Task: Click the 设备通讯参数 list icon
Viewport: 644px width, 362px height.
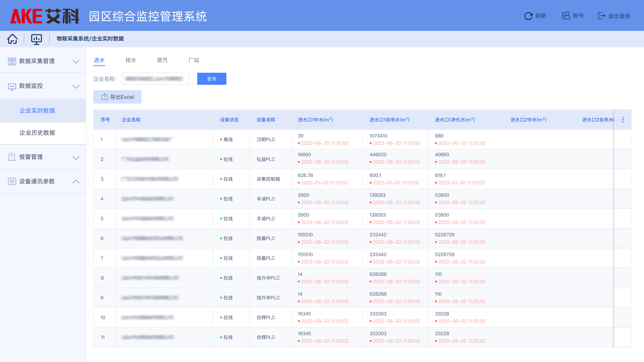Action: point(12,181)
